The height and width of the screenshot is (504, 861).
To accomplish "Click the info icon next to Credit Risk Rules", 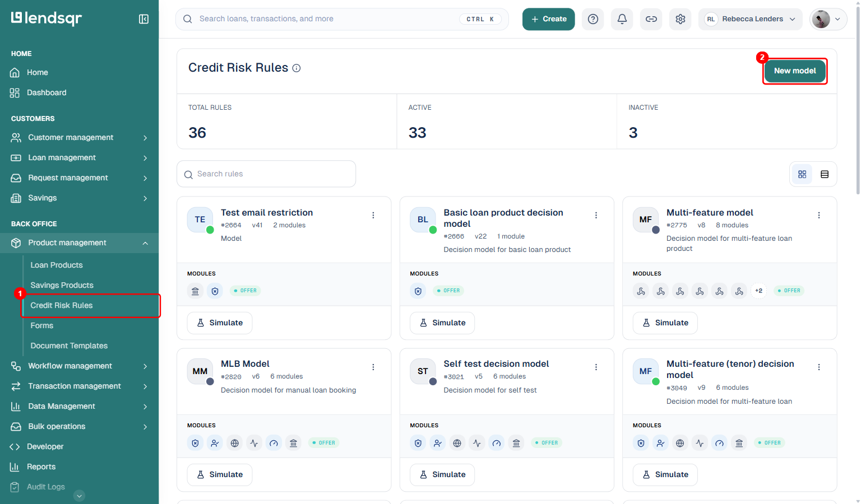I will pos(297,68).
